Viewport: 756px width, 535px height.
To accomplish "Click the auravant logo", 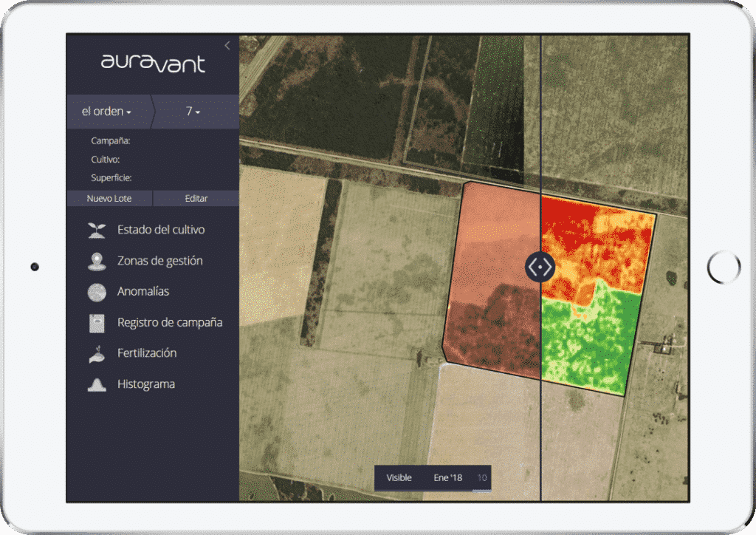I will click(x=153, y=64).
